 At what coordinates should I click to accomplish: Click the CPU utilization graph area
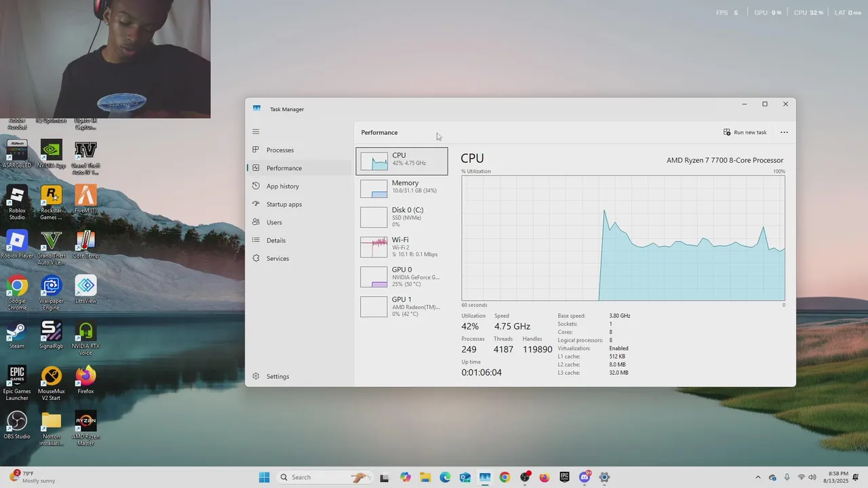pos(623,238)
